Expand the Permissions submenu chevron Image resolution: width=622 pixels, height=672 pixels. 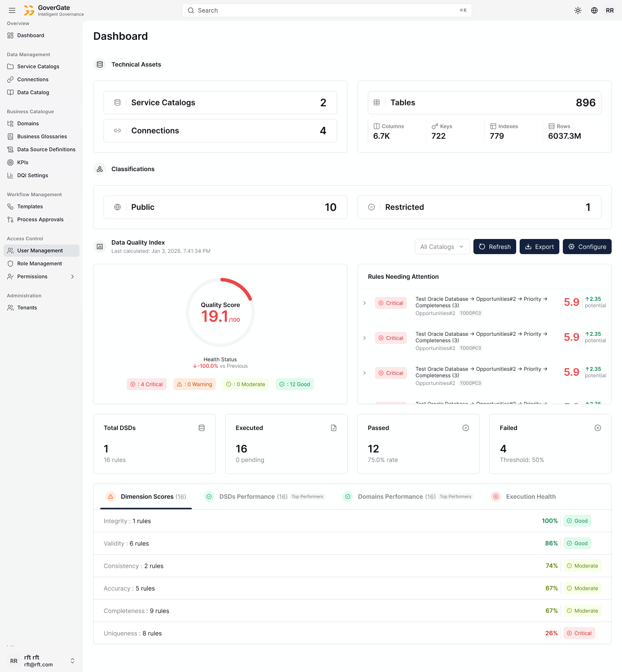[x=73, y=277]
